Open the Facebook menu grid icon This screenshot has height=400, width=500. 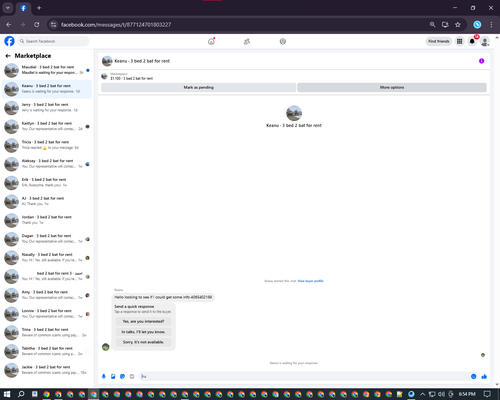[460, 41]
